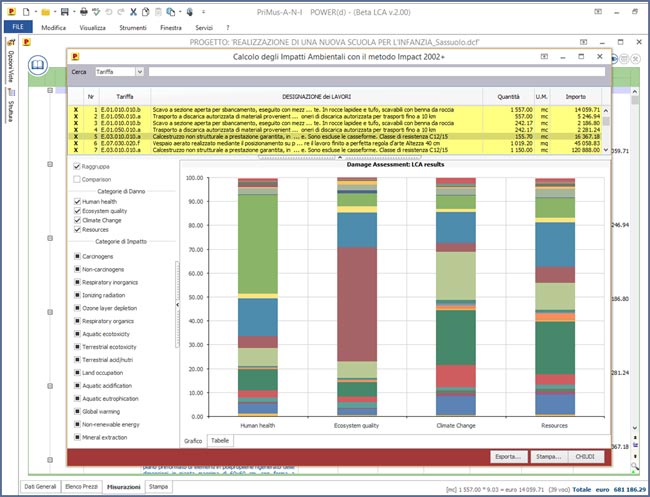Open the FILE menu

[18, 27]
